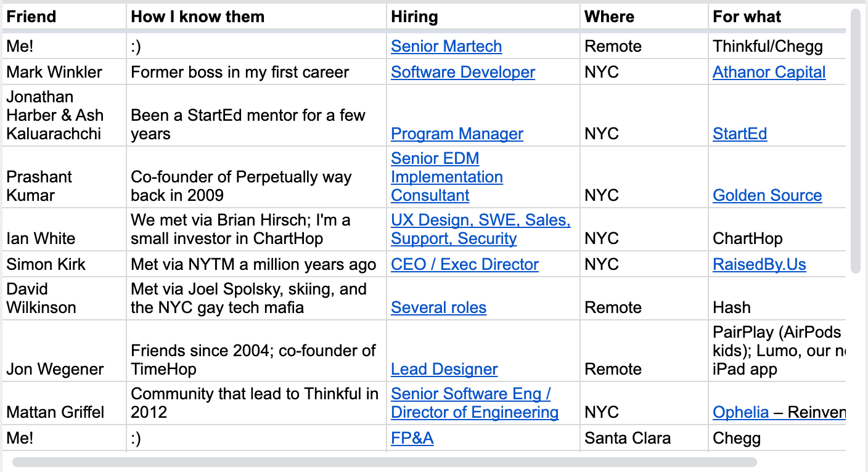This screenshot has width=868, height=472.
Task: Visit the Golden Source link
Action: point(767,195)
